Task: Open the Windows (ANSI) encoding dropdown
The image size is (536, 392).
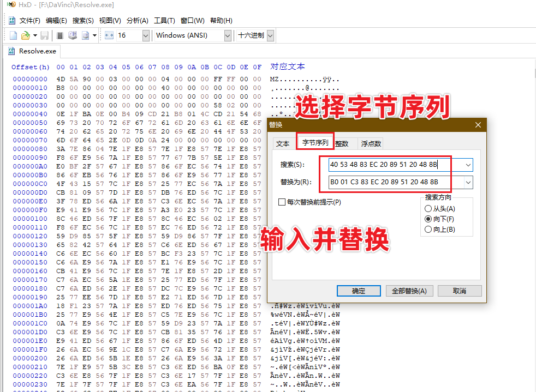Action: point(228,35)
